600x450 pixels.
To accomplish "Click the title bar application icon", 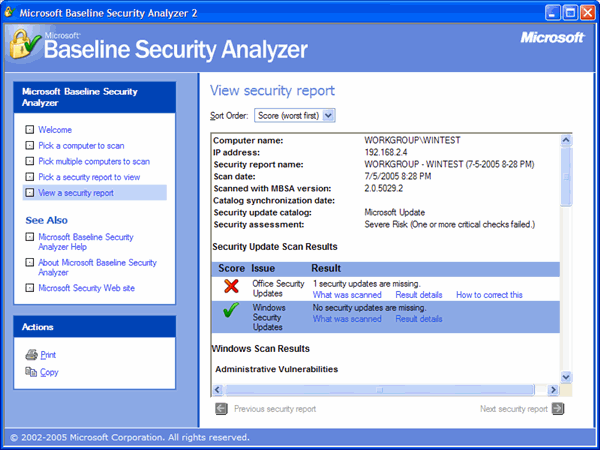I will 10,12.
